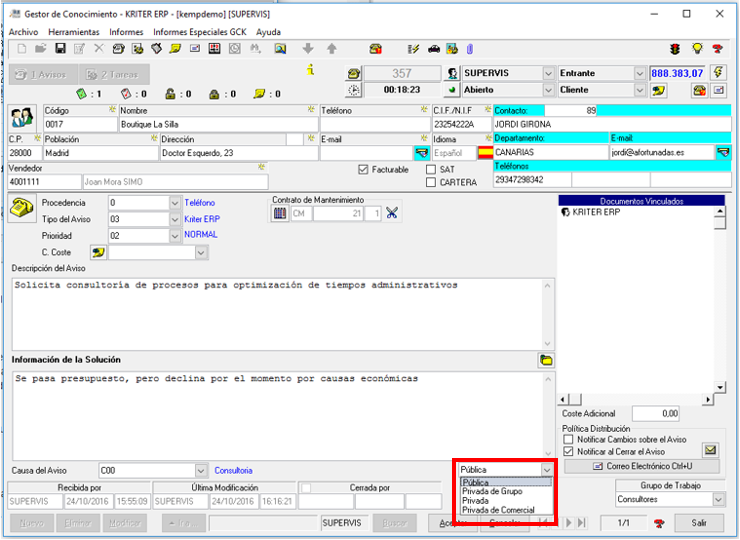This screenshot has width=740, height=540.
Task: Click into the Descripción del Aviso text area
Action: click(277, 314)
